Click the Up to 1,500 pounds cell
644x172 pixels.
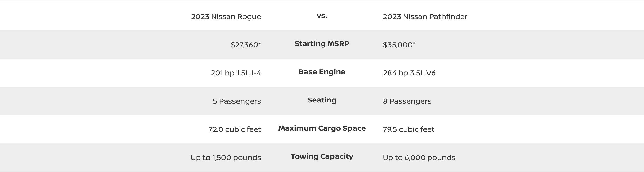(225, 158)
